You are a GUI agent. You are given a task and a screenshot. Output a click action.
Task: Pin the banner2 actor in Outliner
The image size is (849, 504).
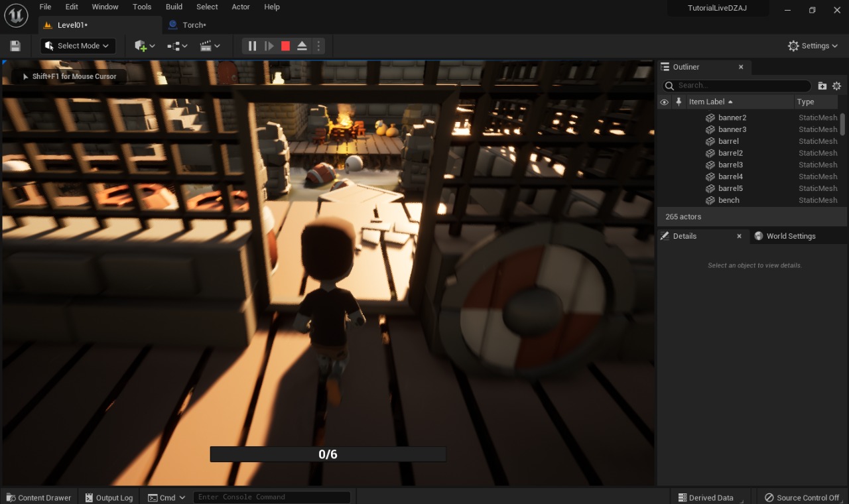(678, 117)
